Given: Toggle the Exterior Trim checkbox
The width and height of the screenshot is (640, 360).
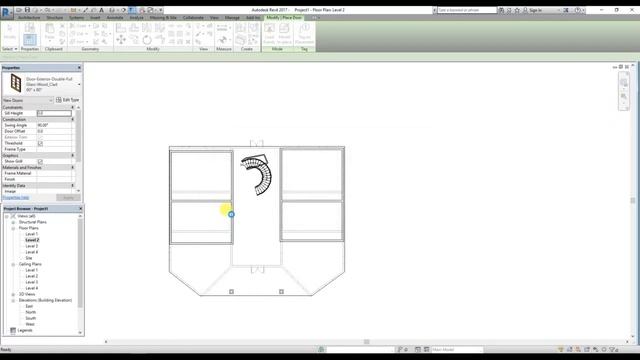Looking at the screenshot, I should [x=40, y=138].
